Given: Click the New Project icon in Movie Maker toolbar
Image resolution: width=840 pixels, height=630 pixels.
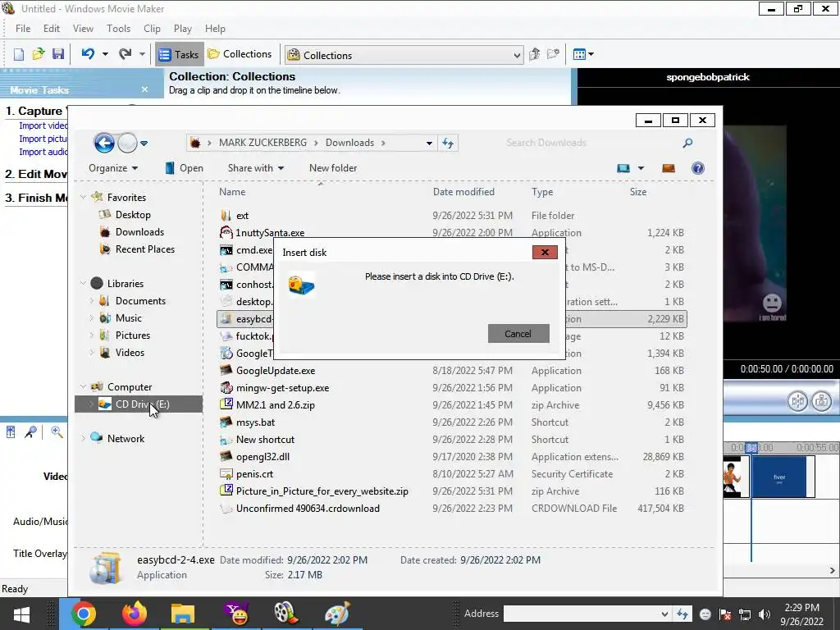Looking at the screenshot, I should (19, 54).
